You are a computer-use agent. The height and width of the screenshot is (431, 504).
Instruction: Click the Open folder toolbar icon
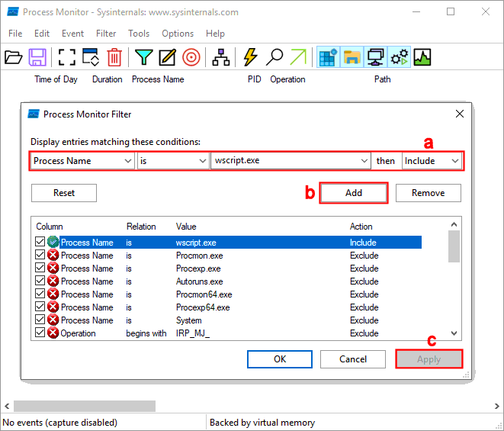tap(14, 57)
